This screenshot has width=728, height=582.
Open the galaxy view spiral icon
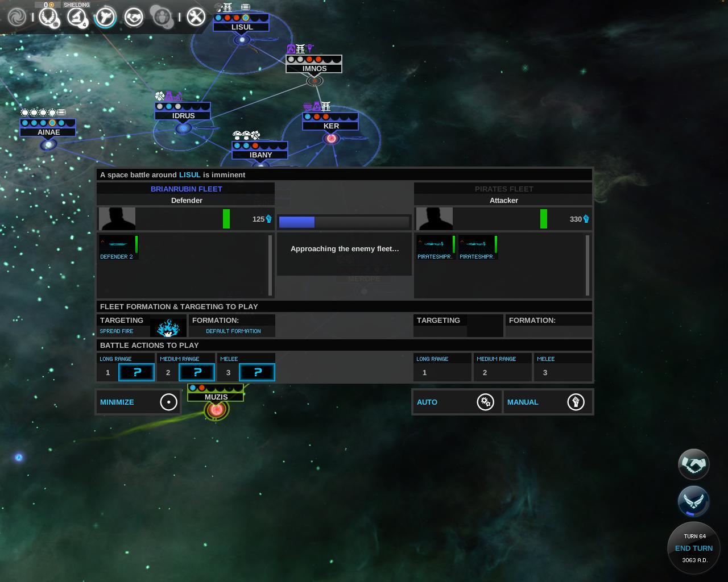click(x=16, y=17)
